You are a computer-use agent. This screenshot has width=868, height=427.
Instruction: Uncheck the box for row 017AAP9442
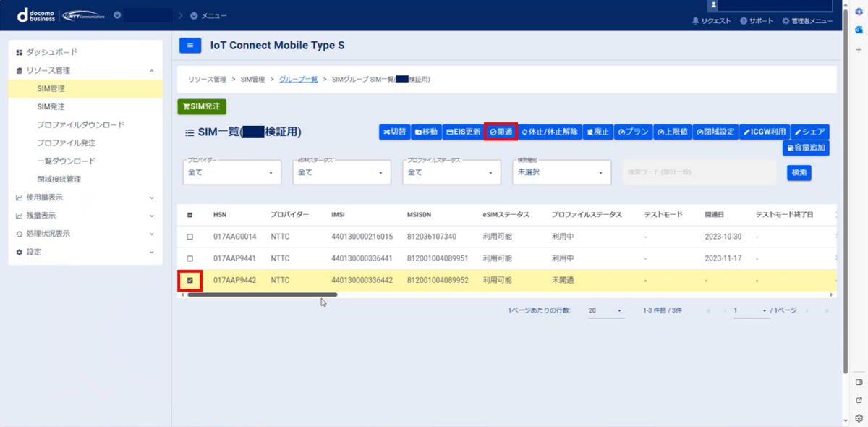(190, 280)
